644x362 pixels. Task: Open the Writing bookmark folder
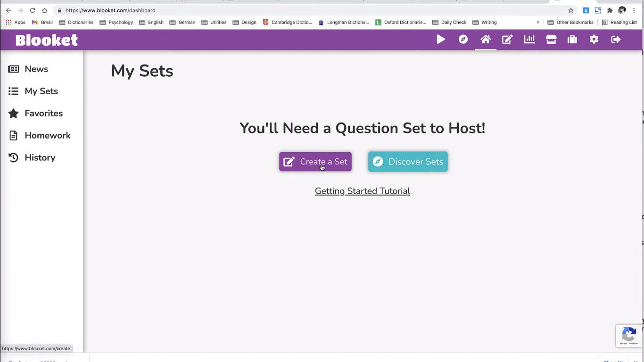pyautogui.click(x=484, y=22)
